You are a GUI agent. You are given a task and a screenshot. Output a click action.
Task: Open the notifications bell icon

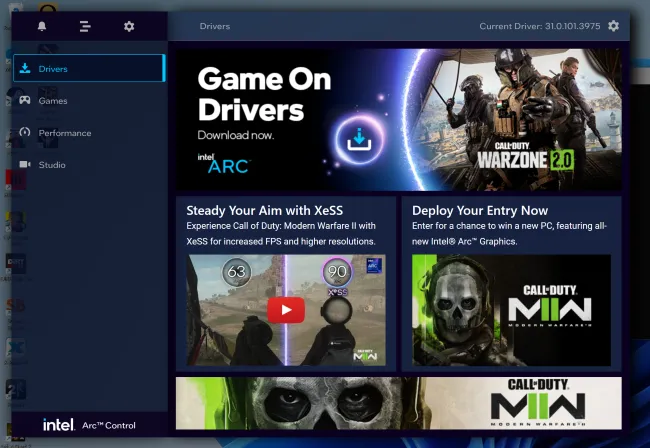[x=42, y=26]
